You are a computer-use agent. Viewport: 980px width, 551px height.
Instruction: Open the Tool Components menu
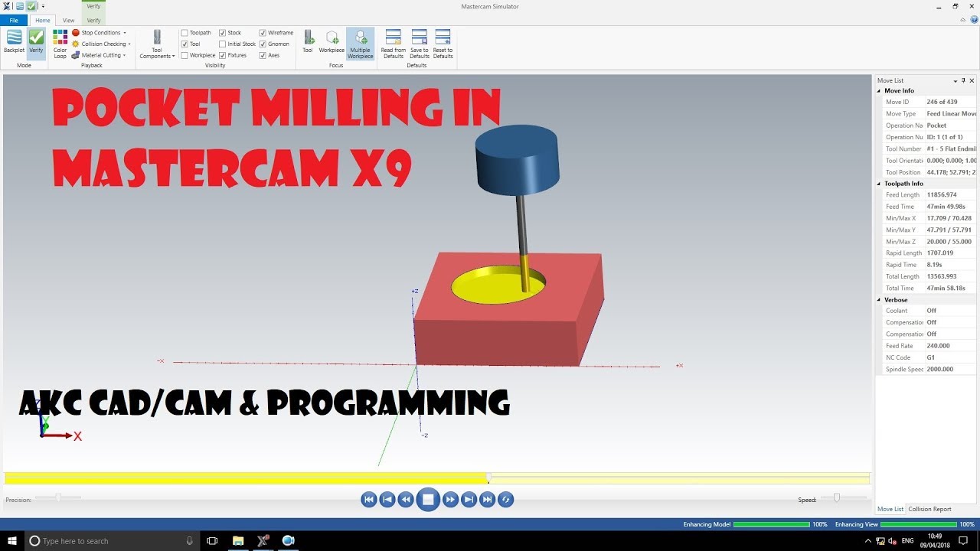point(157,44)
